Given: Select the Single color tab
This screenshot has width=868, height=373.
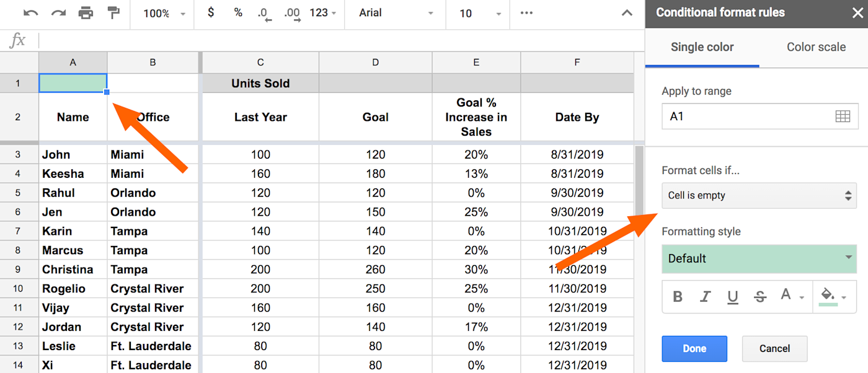Looking at the screenshot, I should pyautogui.click(x=702, y=47).
